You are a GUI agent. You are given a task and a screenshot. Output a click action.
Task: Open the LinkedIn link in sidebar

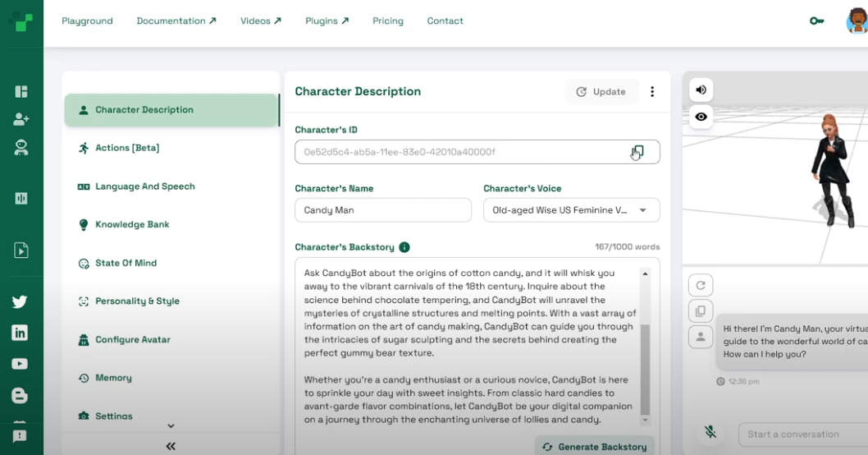[x=21, y=333]
